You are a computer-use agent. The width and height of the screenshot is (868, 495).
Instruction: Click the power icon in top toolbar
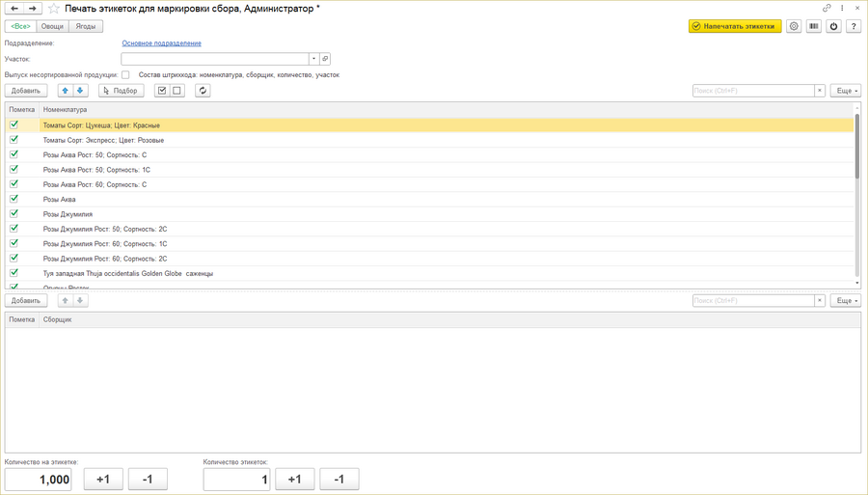pos(833,26)
